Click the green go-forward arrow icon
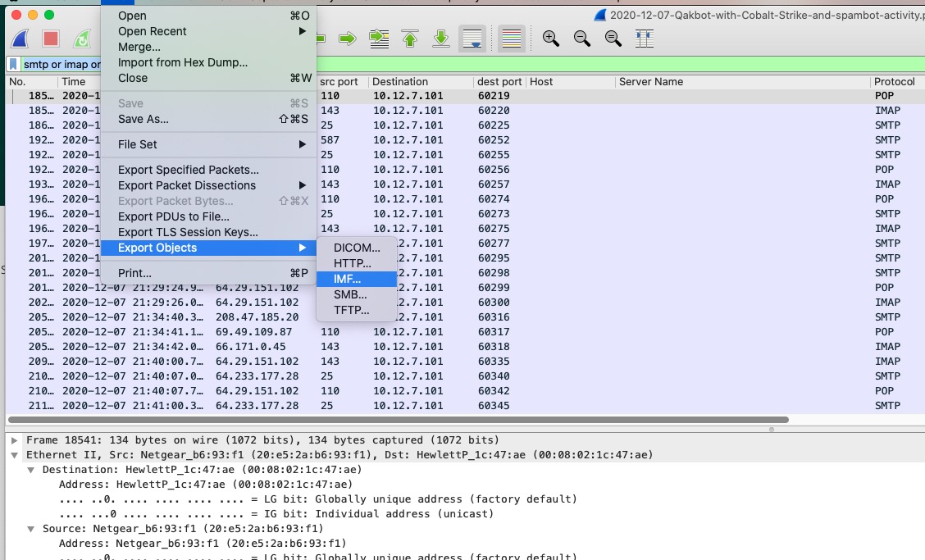 (x=348, y=39)
